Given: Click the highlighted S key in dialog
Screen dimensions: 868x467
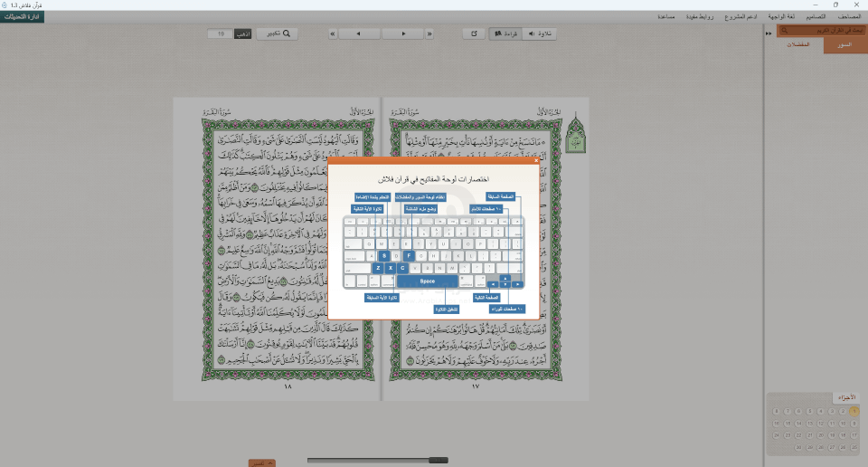Looking at the screenshot, I should (x=384, y=256).
